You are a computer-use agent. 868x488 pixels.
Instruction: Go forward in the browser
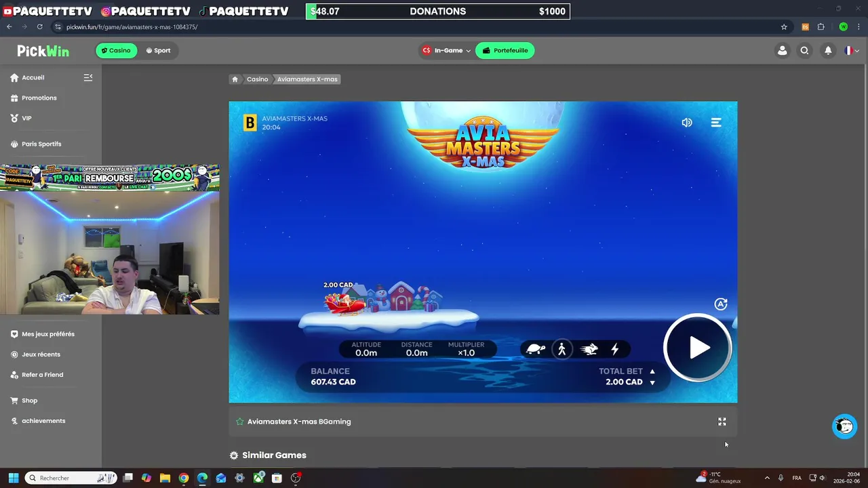tap(24, 27)
